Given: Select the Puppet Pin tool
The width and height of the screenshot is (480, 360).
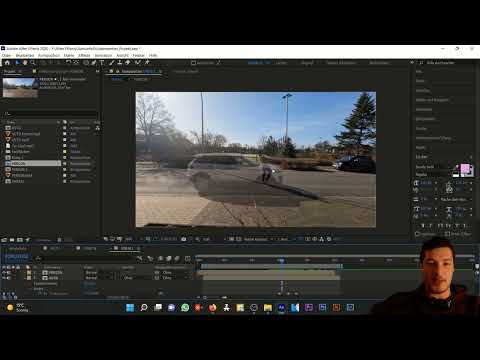Looking at the screenshot, I should pyautogui.click(x=147, y=63).
